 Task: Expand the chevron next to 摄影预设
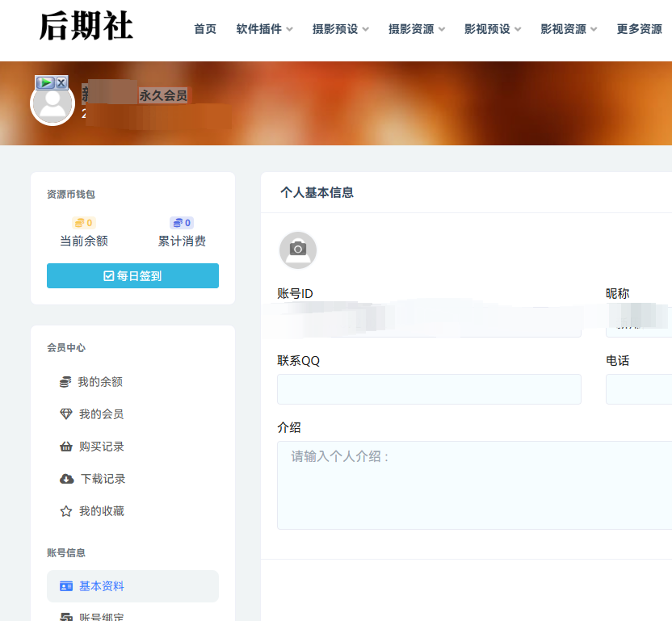coord(366,30)
